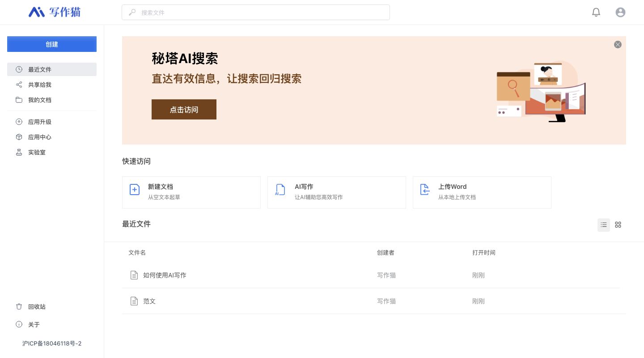Click the 写作猫 logo
Screen dimensions: 644x358
55,12
